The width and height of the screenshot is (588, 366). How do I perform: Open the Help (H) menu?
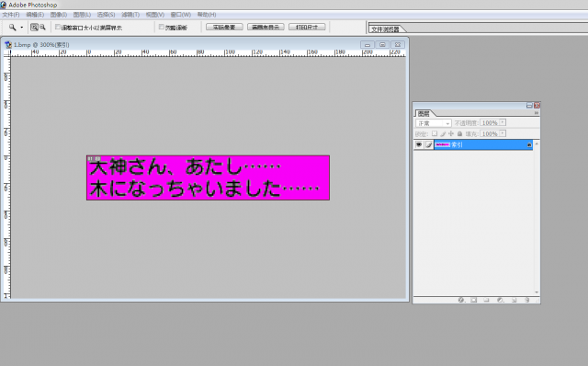[x=207, y=15]
